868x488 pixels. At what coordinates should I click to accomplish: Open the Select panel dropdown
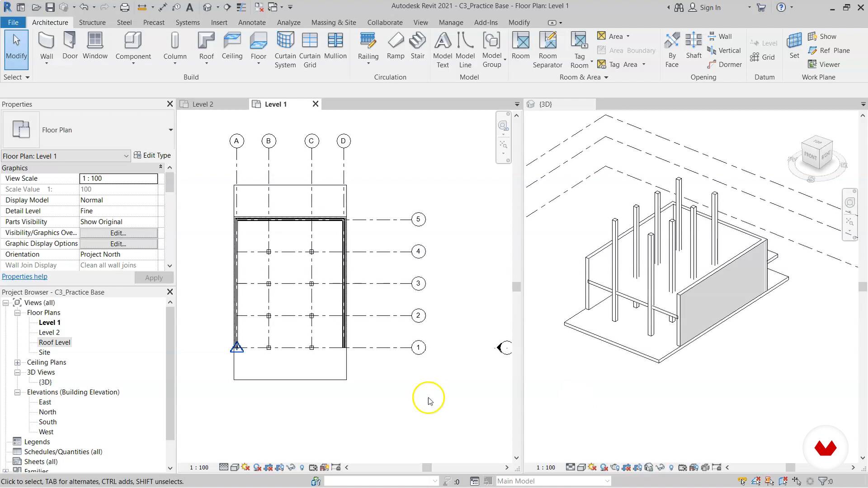click(x=16, y=77)
